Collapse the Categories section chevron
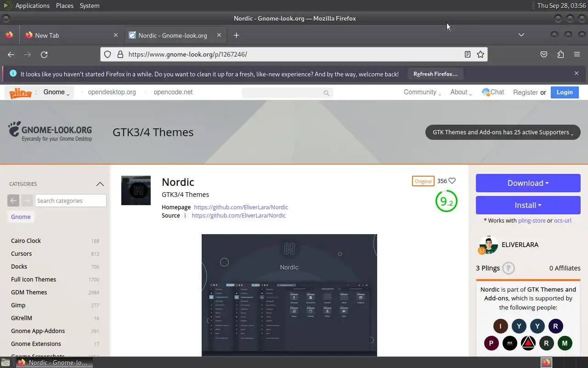 pos(100,184)
